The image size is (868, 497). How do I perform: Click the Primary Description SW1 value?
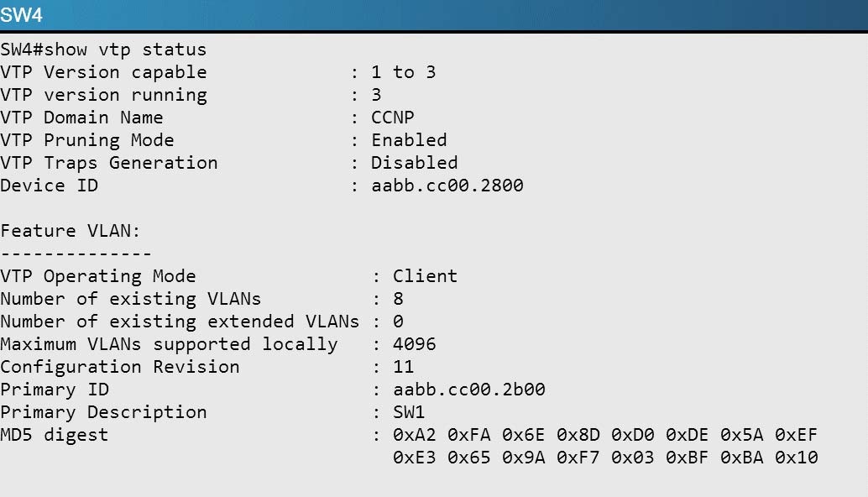click(x=409, y=412)
